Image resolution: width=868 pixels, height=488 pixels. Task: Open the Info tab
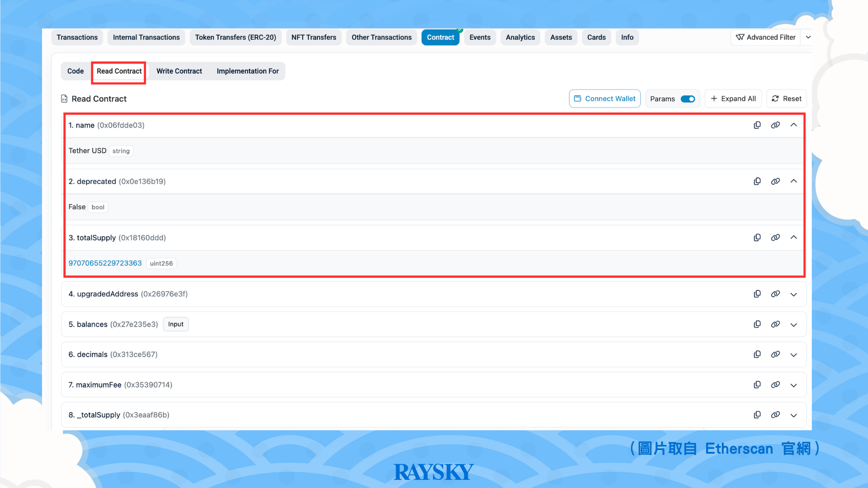[627, 38]
